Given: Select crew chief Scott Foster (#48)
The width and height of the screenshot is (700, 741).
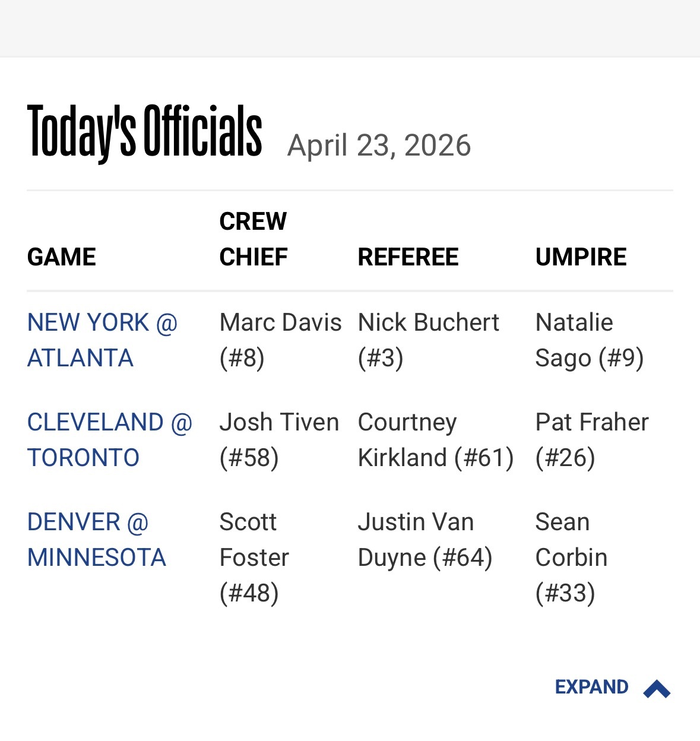Looking at the screenshot, I should (x=254, y=558).
